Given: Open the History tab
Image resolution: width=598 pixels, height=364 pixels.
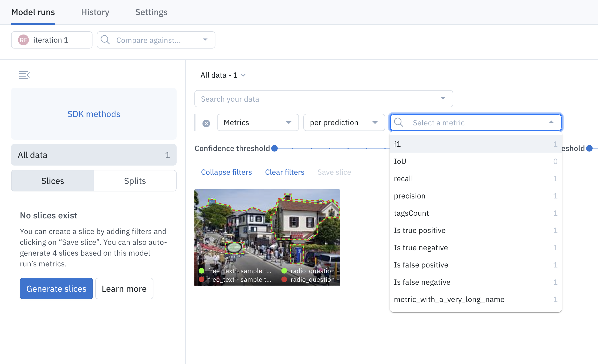Looking at the screenshot, I should (95, 12).
